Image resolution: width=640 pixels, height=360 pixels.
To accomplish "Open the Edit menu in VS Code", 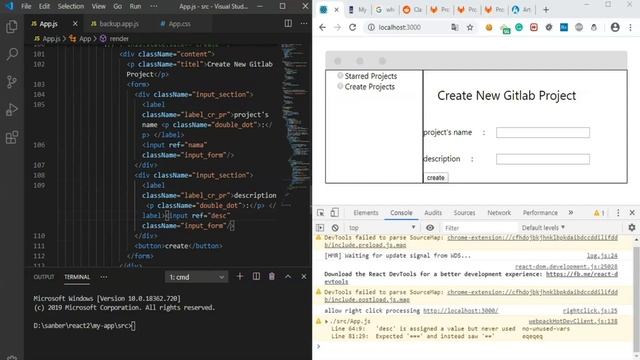I will [44, 6].
